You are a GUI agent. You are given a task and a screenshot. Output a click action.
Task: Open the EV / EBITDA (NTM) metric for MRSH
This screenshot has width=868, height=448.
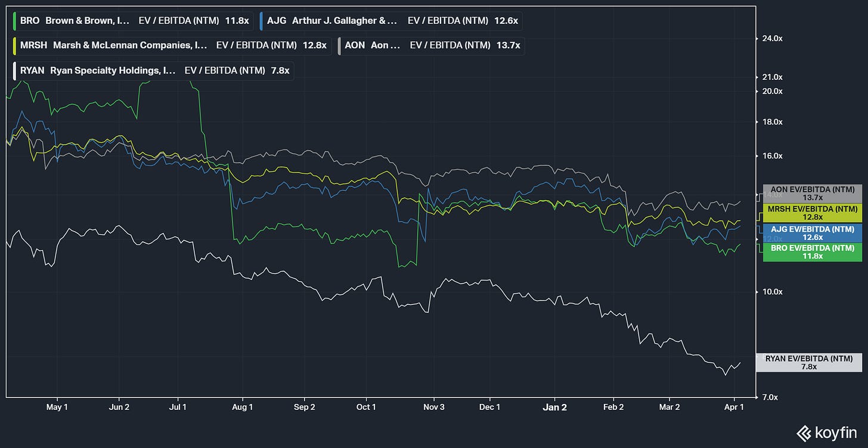(257, 45)
